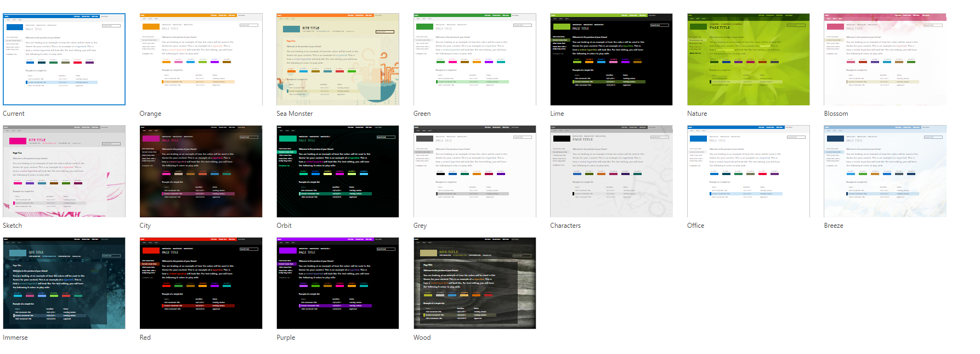Click the 'City' theme name
The width and height of the screenshot is (980, 354).
coord(145,226)
